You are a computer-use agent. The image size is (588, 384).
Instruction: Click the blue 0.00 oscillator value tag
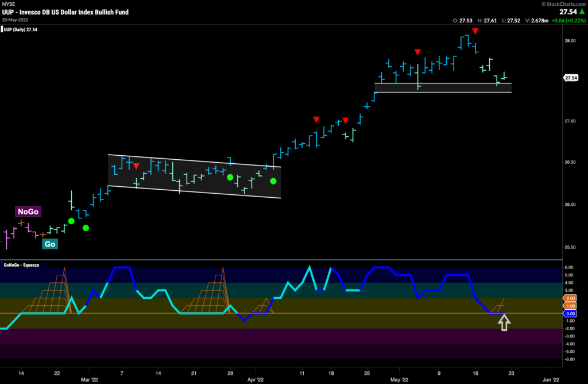(x=570, y=313)
